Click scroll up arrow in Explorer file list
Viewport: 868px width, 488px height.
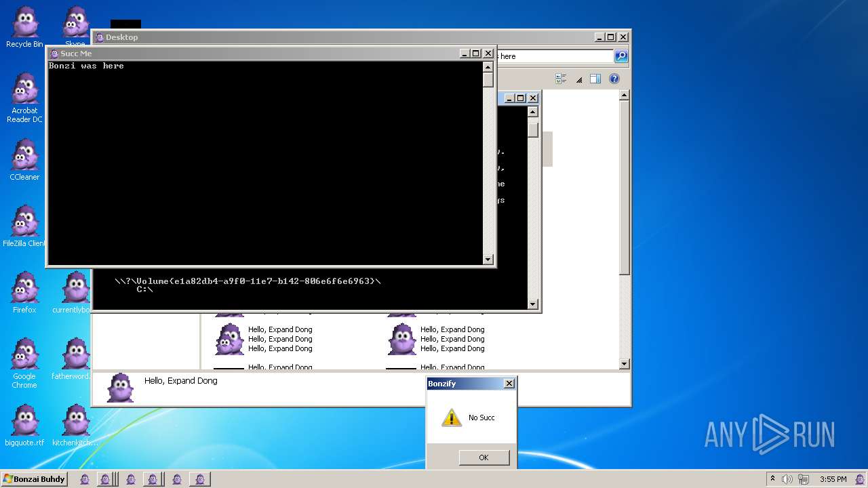625,96
